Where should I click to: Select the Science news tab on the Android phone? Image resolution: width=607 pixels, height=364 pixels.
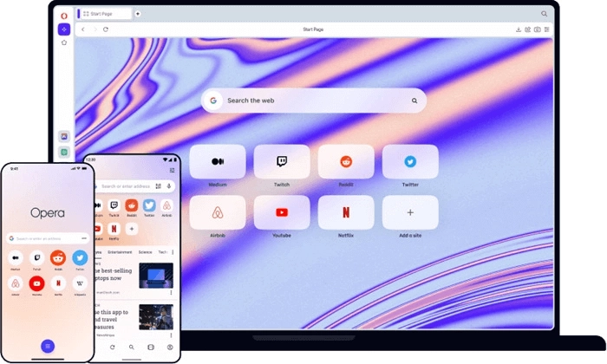click(145, 252)
